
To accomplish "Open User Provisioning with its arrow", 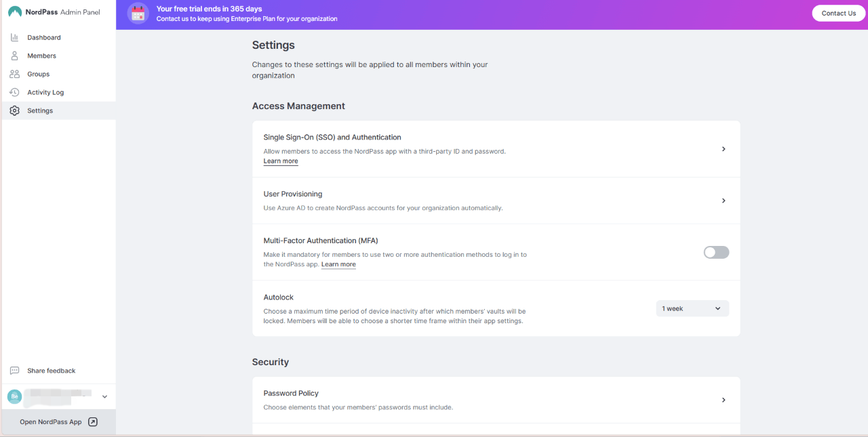I will click(723, 201).
